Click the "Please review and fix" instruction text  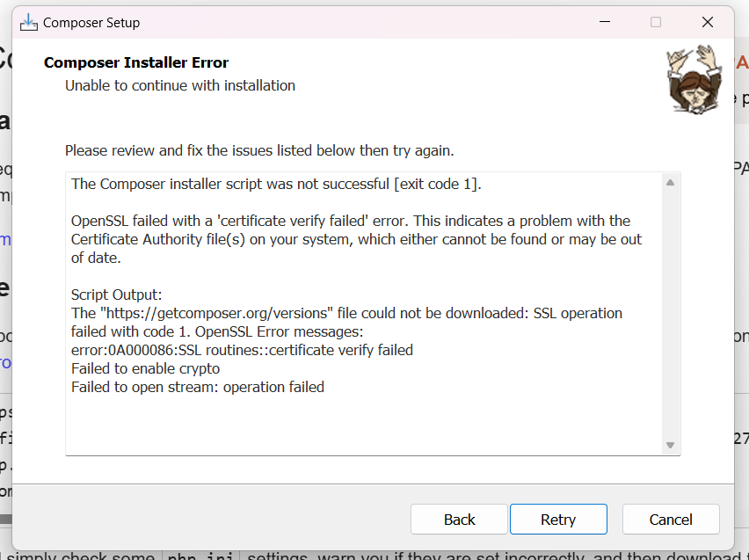(259, 150)
